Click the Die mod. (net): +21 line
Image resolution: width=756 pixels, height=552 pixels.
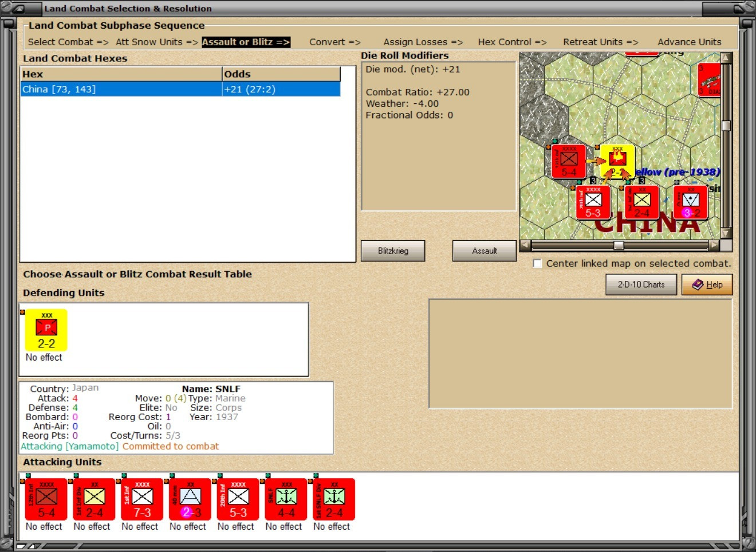[413, 69]
